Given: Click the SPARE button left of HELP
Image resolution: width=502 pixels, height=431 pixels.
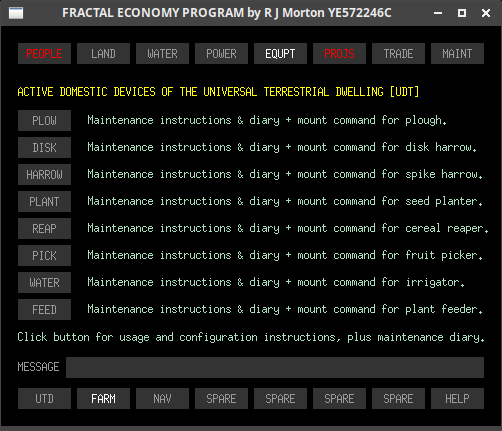Looking at the screenshot, I should [x=398, y=398].
